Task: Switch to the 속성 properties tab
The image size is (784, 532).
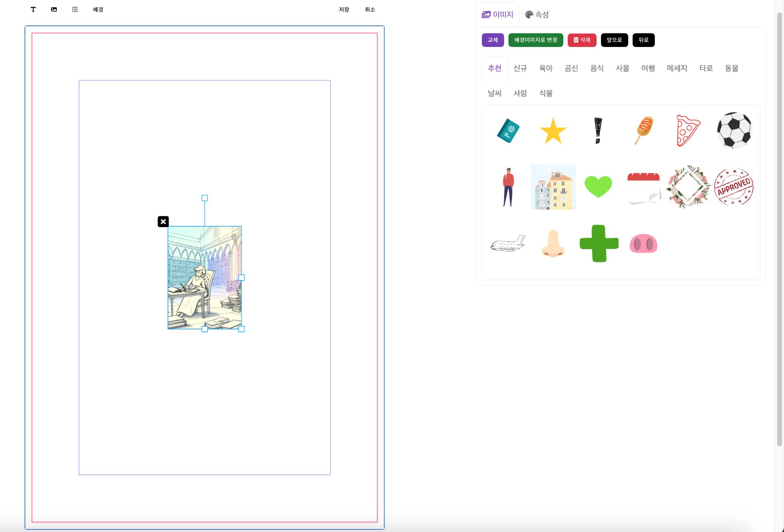Action: tap(537, 14)
